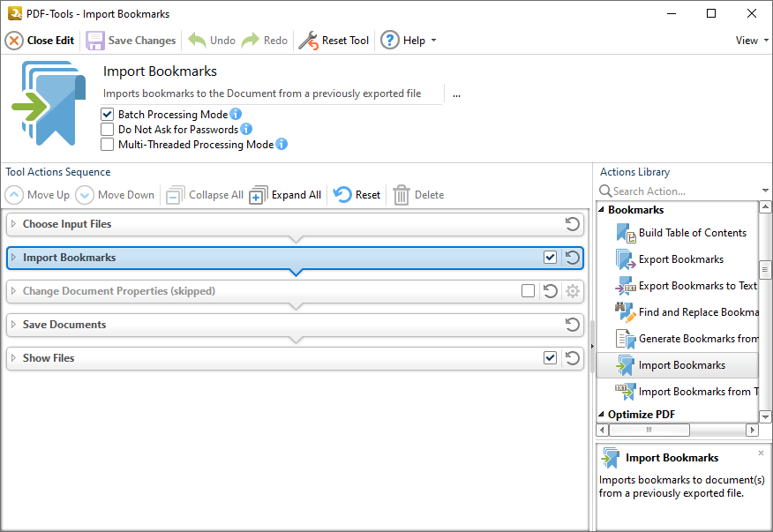Select Export Bookmarks to Text action icon
The image size is (773, 532).
(x=627, y=286)
